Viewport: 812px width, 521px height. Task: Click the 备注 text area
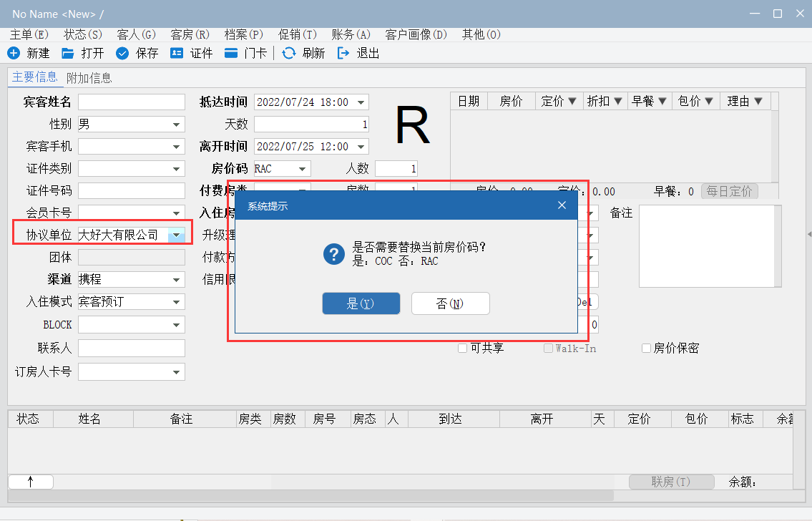click(x=708, y=246)
